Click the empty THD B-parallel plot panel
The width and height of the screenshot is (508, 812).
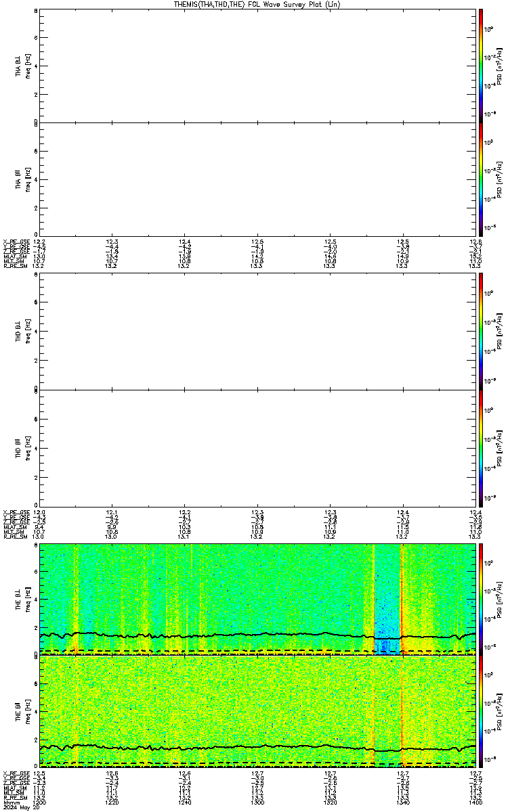point(257,448)
